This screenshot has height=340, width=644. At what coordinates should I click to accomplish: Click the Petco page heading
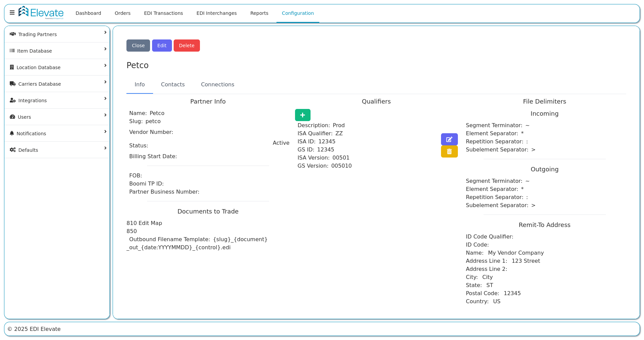point(138,65)
